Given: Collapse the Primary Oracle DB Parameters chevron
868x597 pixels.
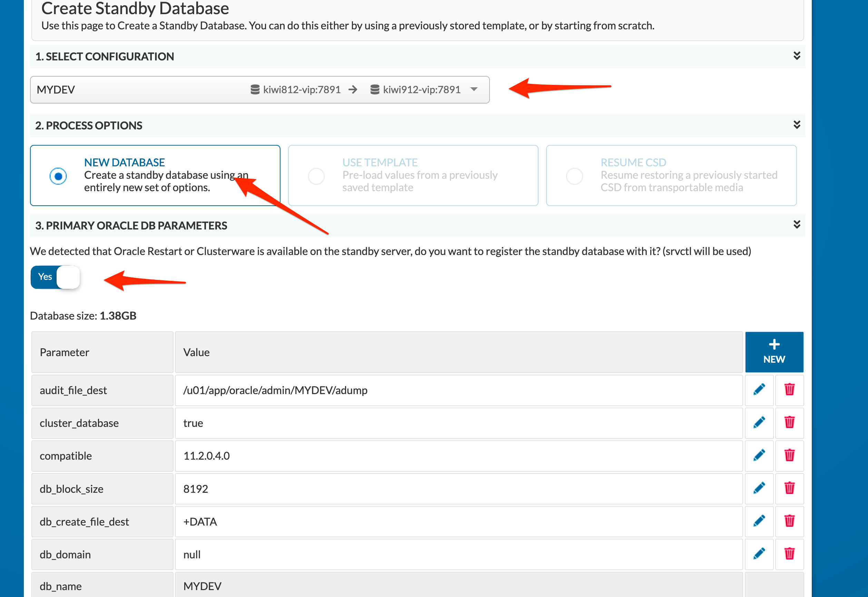Looking at the screenshot, I should [797, 224].
